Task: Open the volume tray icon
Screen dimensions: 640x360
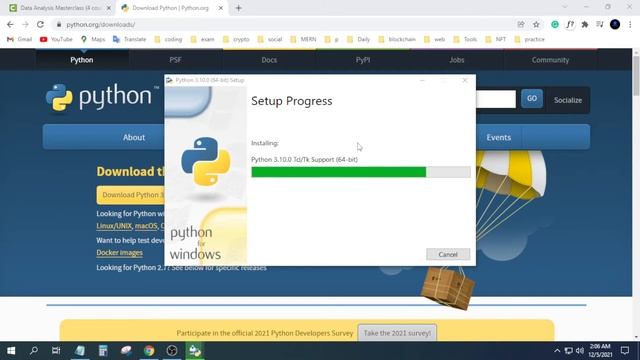Action: (x=580, y=351)
